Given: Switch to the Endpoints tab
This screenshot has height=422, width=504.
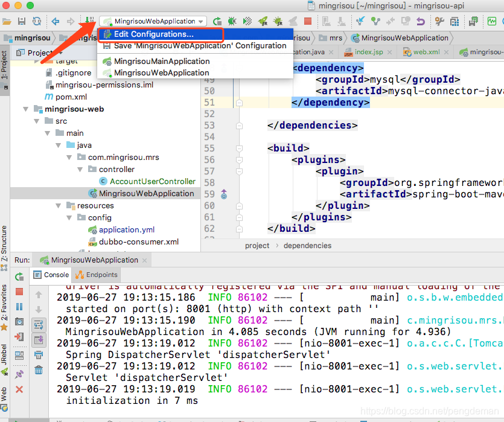Looking at the screenshot, I should click(97, 275).
